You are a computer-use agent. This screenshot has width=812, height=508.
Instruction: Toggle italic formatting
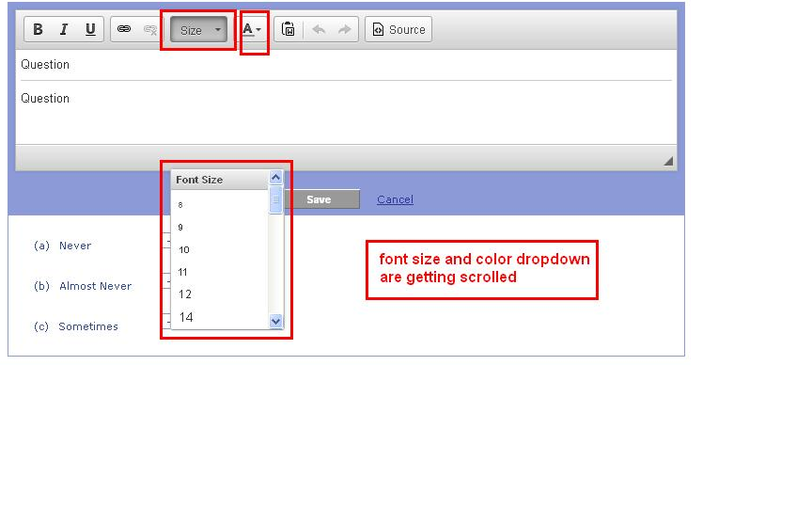pos(64,29)
